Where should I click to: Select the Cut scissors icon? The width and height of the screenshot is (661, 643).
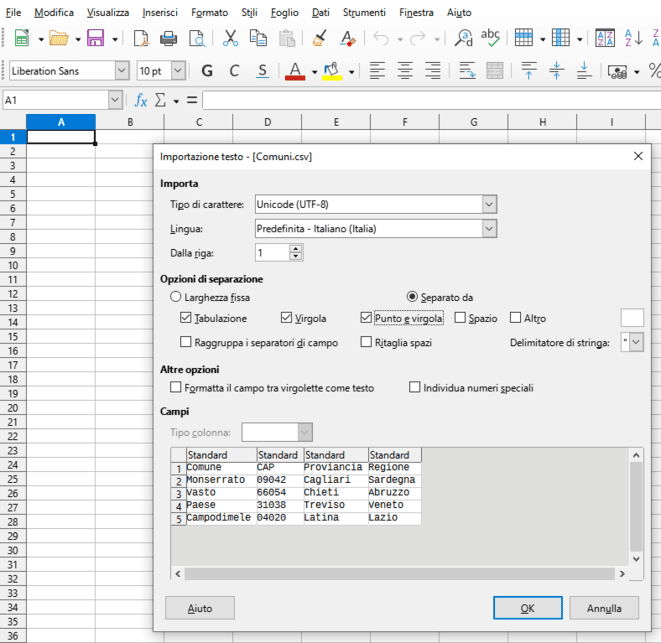click(x=230, y=39)
